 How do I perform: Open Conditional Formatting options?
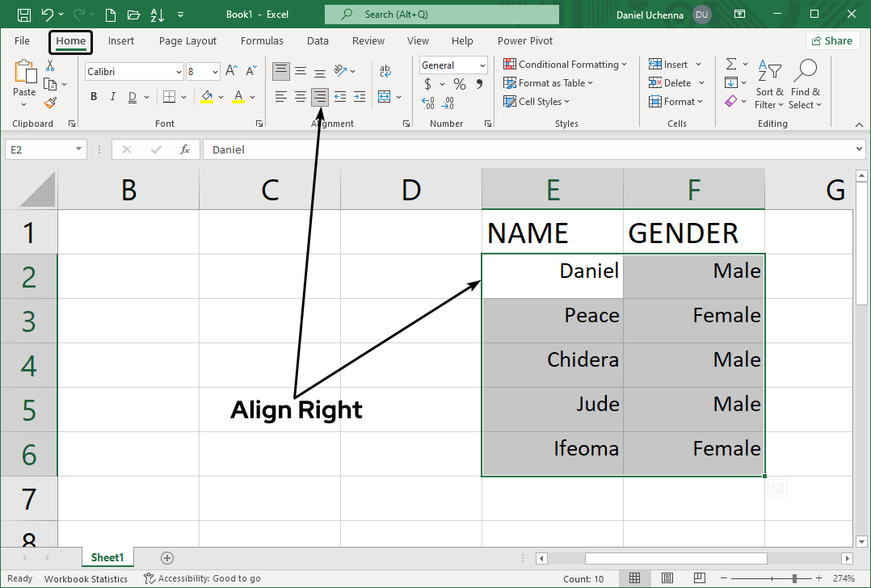tap(566, 64)
